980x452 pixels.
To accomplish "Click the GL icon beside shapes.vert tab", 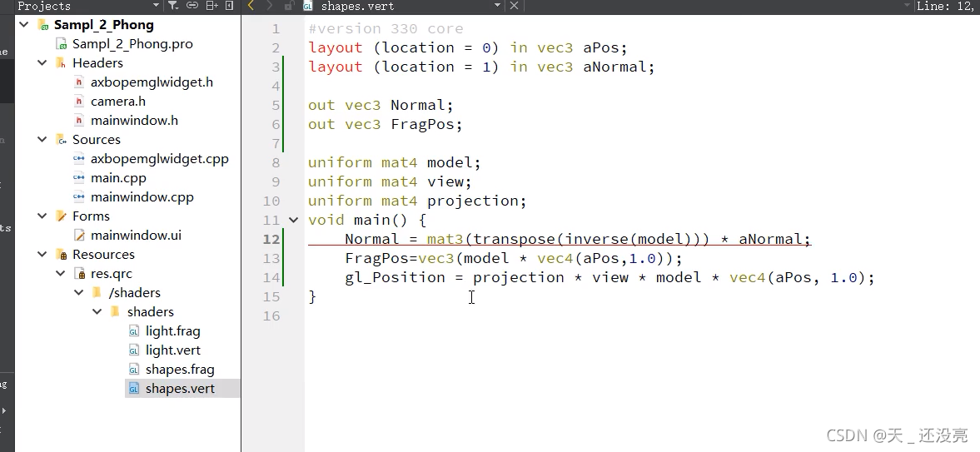I will pyautogui.click(x=308, y=6).
